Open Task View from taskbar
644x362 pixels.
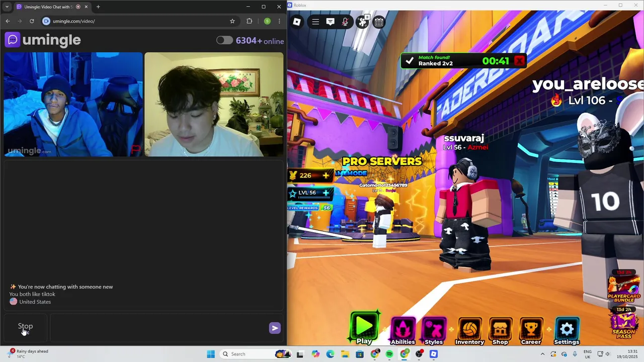tap(300, 354)
